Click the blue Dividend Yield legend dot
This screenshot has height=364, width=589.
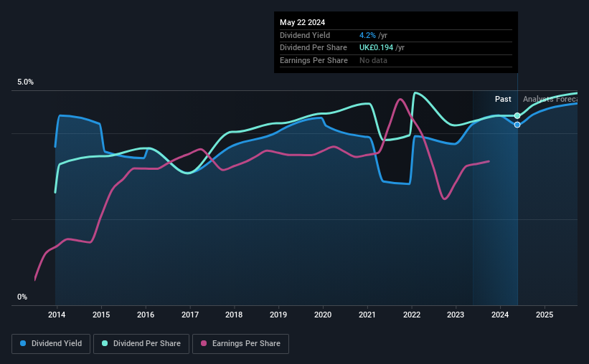click(x=23, y=343)
